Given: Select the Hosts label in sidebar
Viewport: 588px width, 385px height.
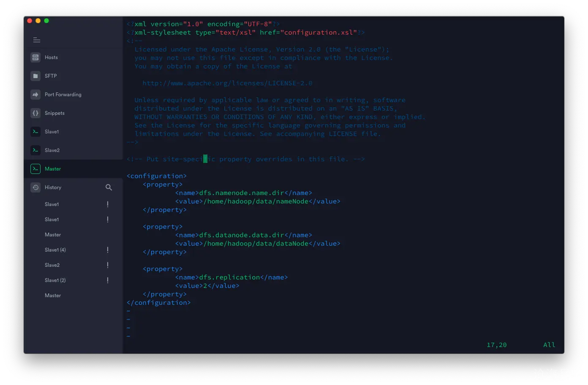Looking at the screenshot, I should (51, 57).
